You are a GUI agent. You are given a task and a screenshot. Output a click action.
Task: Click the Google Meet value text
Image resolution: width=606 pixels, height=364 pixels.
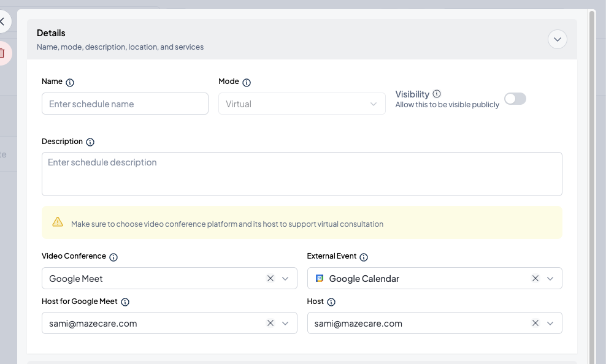(x=76, y=279)
